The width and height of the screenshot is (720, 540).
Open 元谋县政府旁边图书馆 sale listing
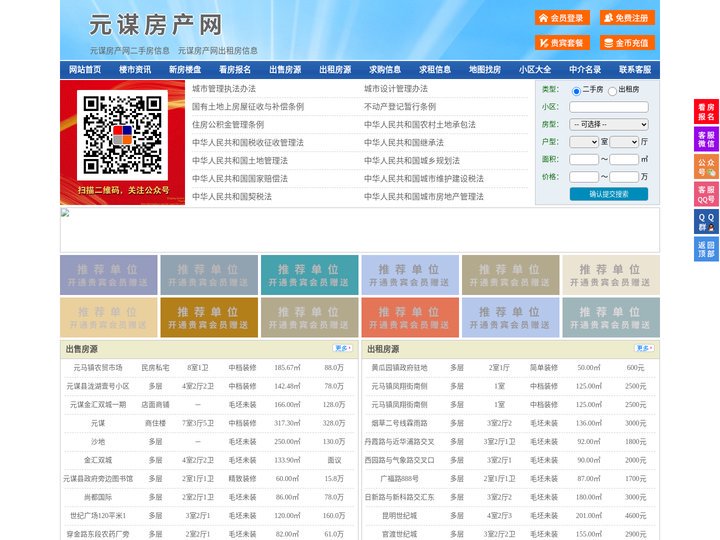point(98,478)
